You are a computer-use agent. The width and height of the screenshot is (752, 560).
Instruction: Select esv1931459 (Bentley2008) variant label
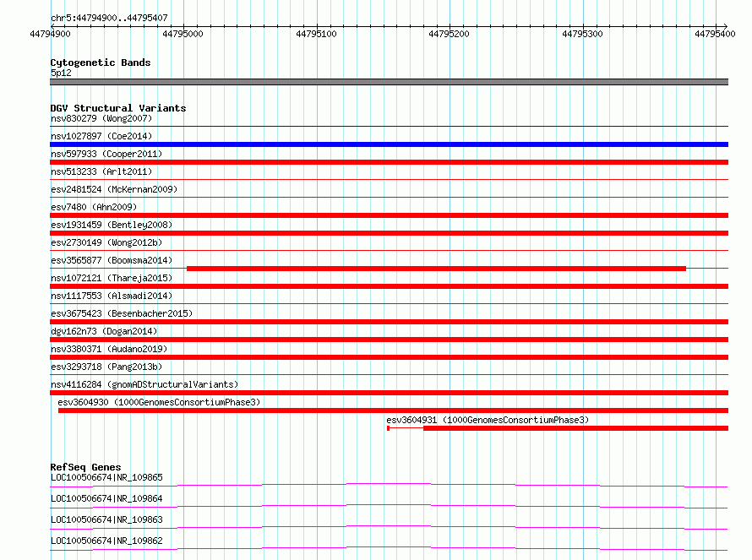[x=112, y=225]
